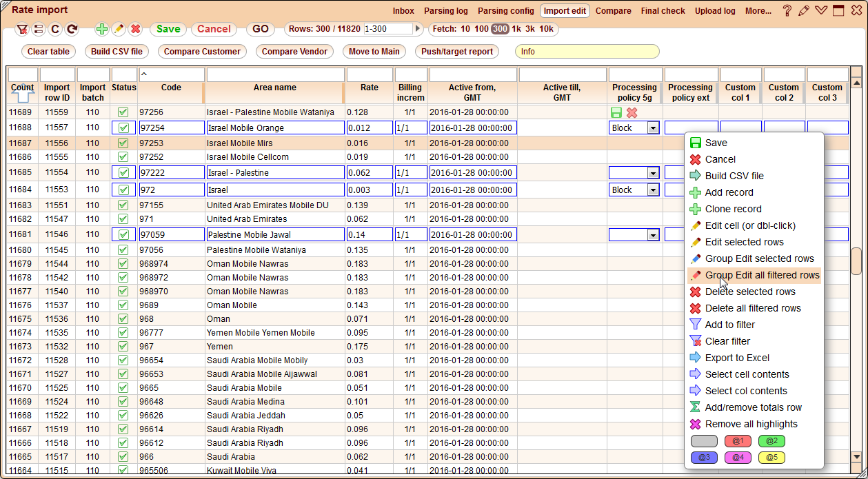Click the green plus icon to add a row
868x479 pixels.
point(101,30)
